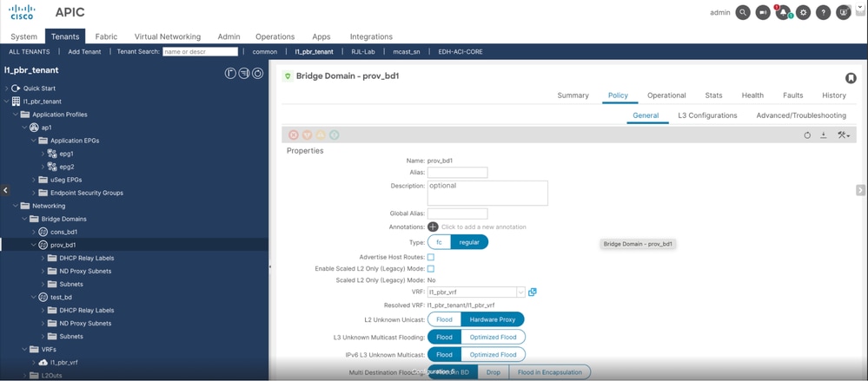The image size is (868, 381).
Task: Click the bookmark icon for the Bridge Domain
Action: click(851, 78)
